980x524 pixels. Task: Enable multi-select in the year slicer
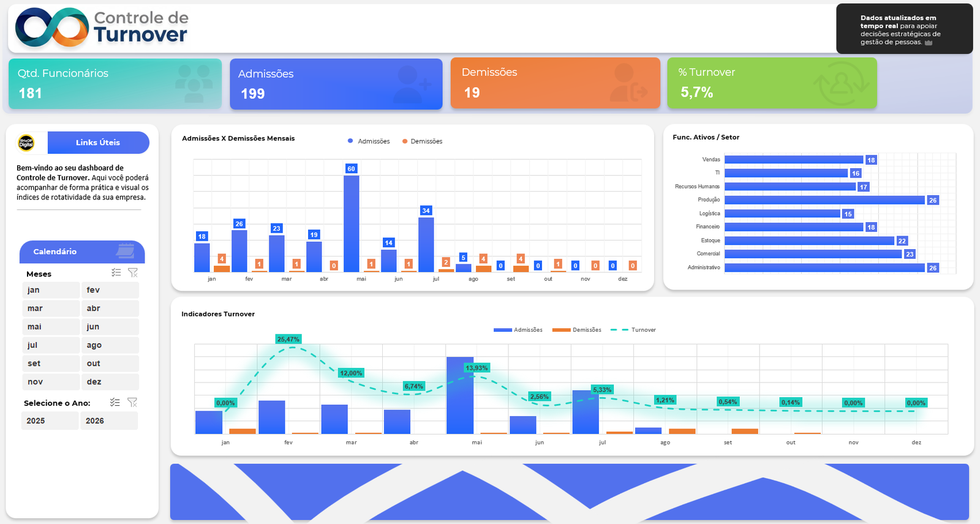115,402
